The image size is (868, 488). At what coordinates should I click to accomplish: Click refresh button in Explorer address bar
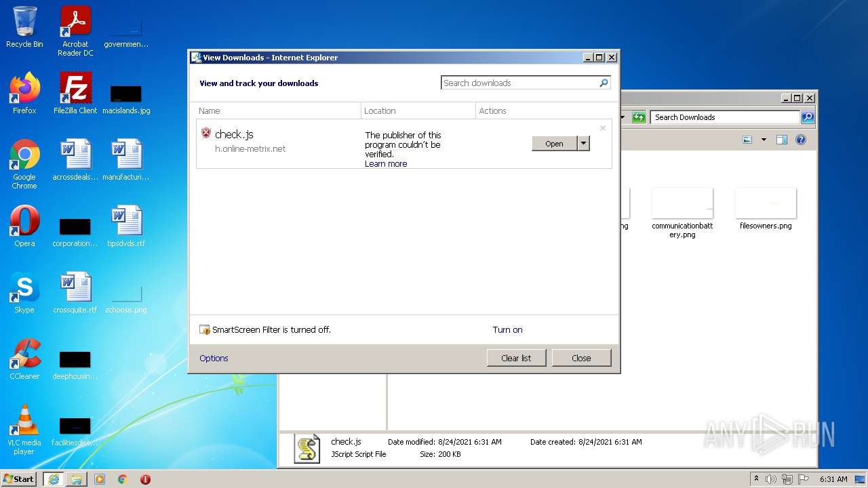pyautogui.click(x=638, y=117)
